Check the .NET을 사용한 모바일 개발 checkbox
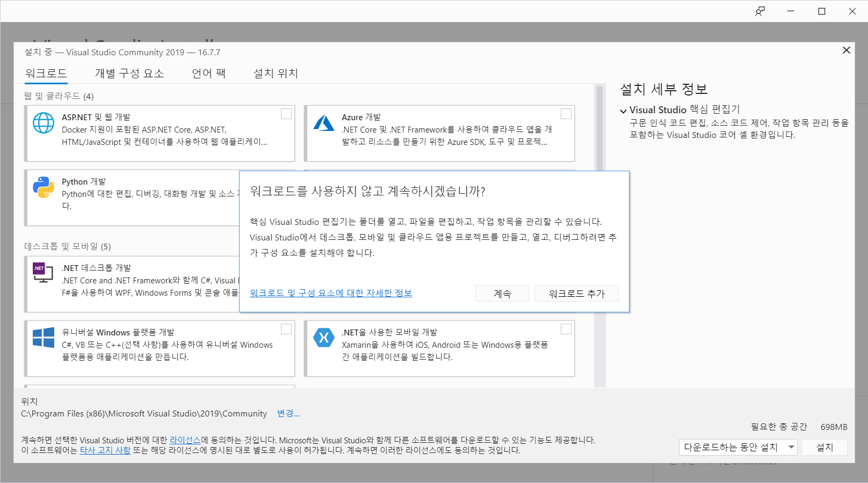 pyautogui.click(x=566, y=329)
